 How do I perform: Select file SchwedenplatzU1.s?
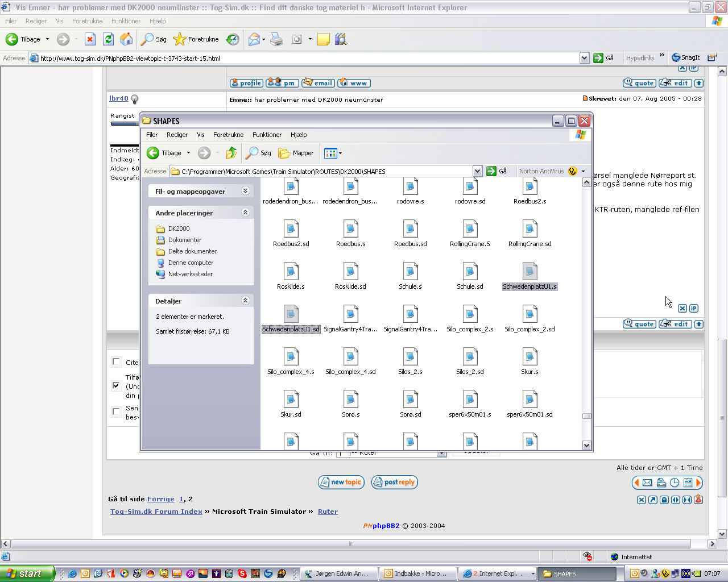pyautogui.click(x=530, y=276)
